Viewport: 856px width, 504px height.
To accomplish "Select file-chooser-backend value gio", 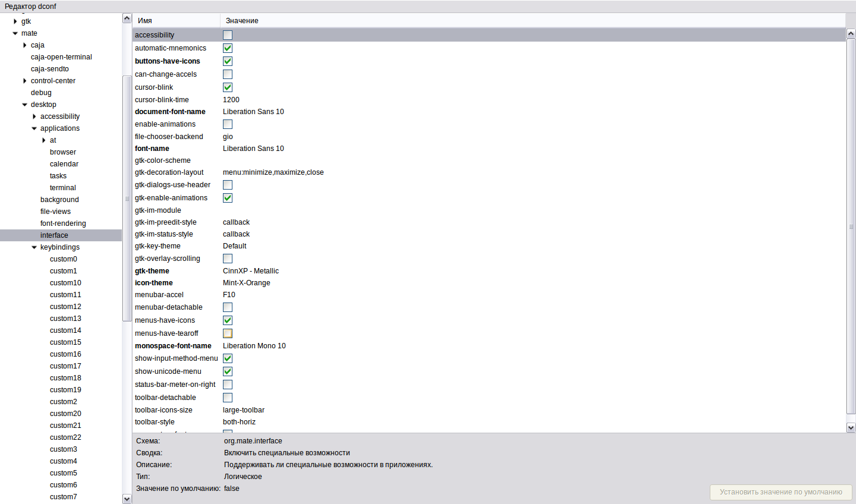I will 228,137.
